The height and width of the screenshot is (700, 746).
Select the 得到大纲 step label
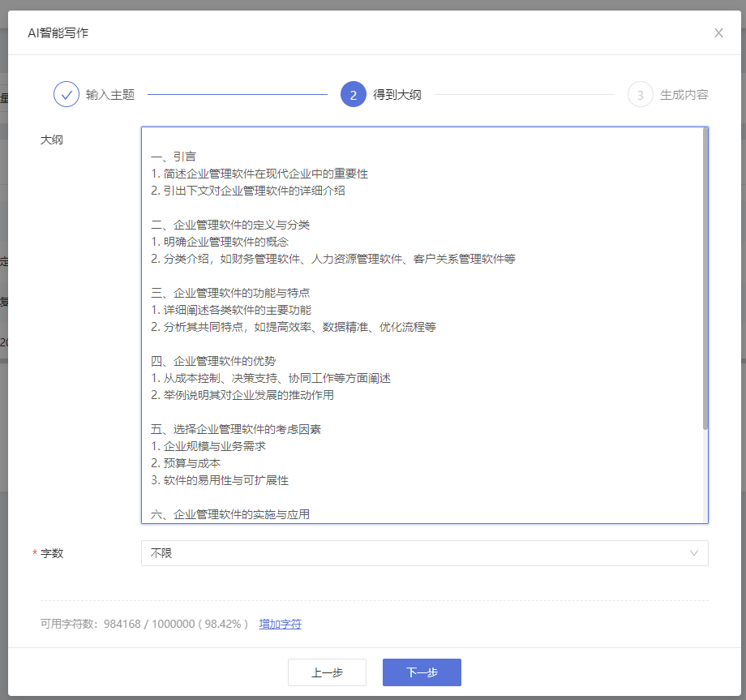(397, 95)
